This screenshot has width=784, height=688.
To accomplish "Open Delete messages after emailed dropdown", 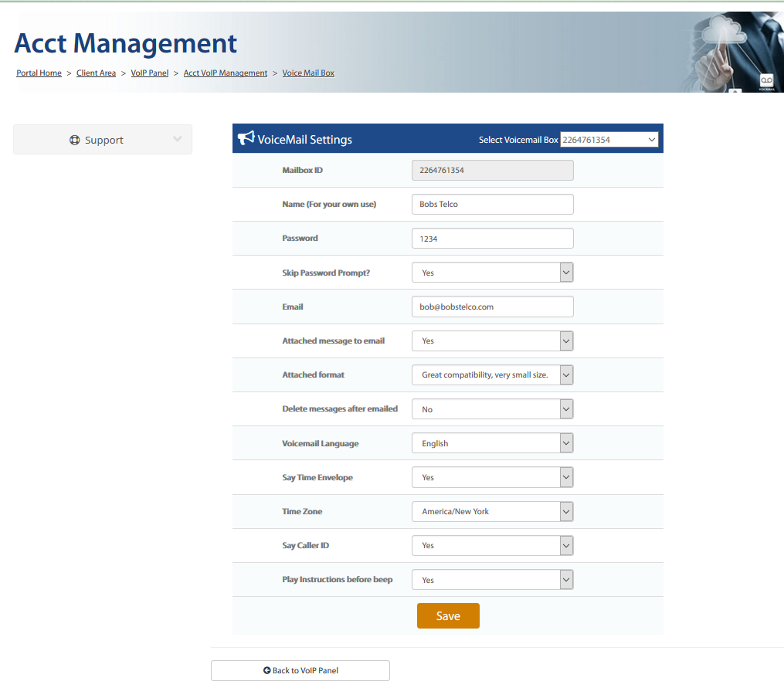I will (492, 409).
